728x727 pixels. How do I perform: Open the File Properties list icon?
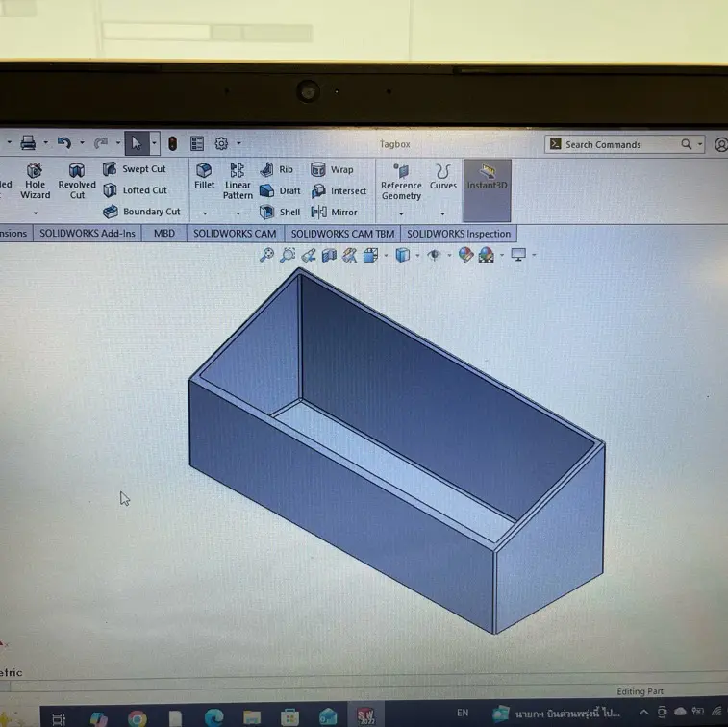point(197,143)
